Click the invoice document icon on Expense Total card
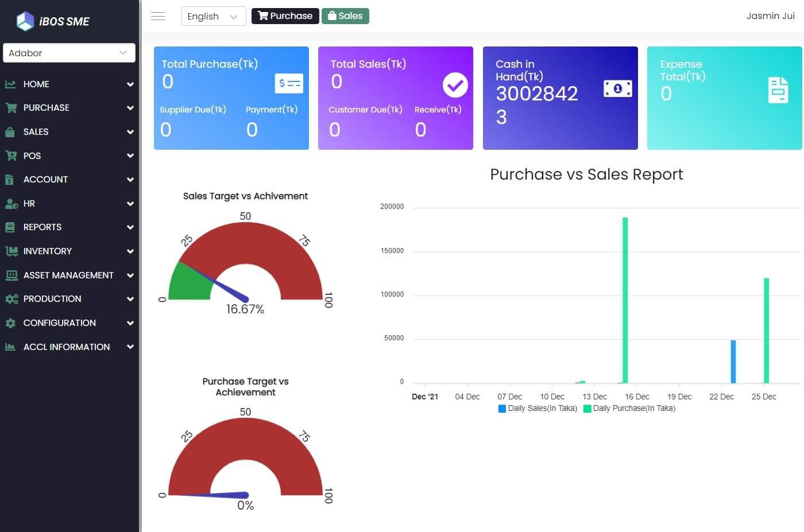Image resolution: width=804 pixels, height=532 pixels. coord(778,90)
